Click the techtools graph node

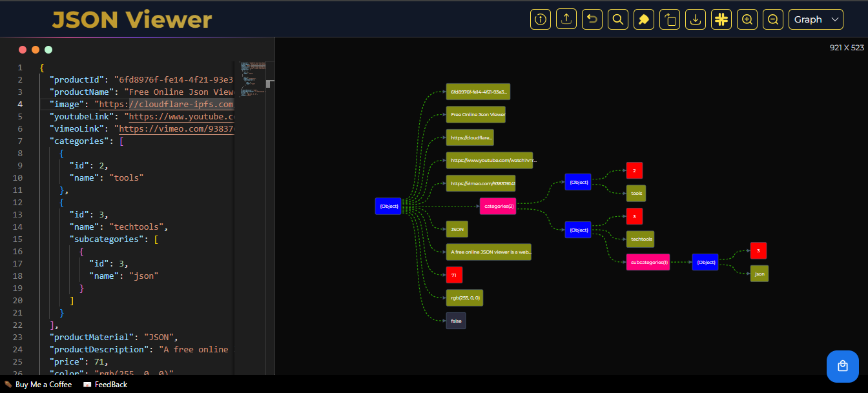641,239
